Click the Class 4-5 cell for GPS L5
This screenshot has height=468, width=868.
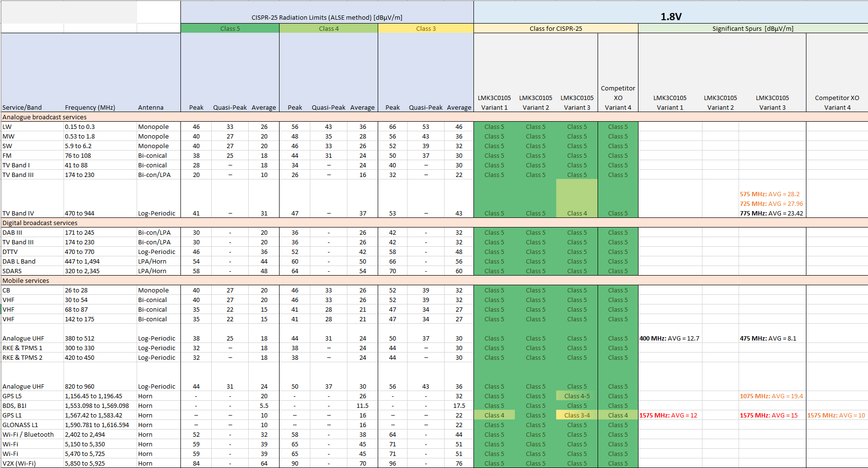tap(577, 396)
